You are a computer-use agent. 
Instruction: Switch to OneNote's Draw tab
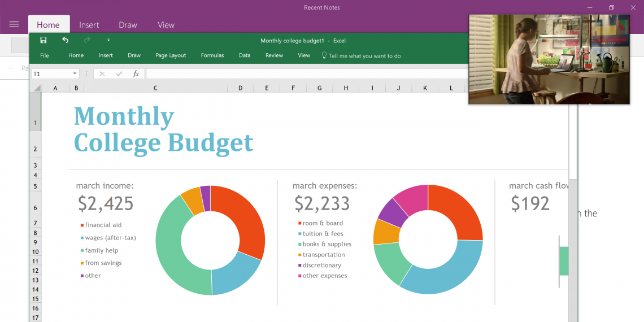point(128,25)
